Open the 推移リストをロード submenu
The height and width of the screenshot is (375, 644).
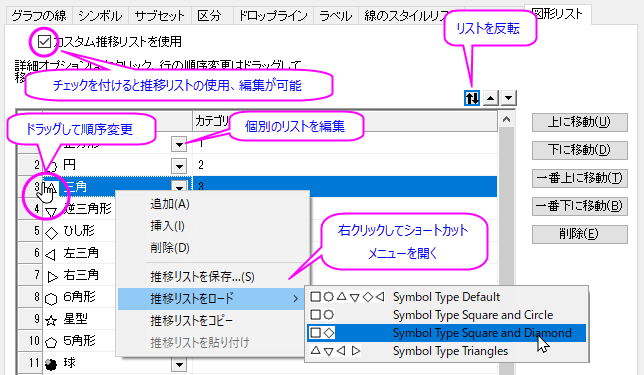coord(211,299)
